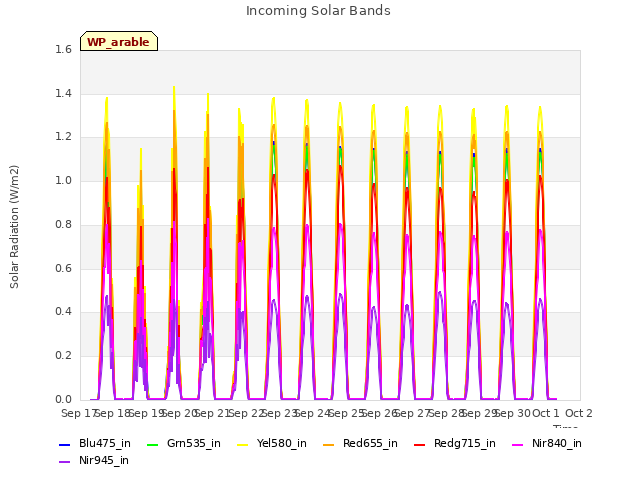Image resolution: width=640 pixels, height=480 pixels.
Task: Click the blue Blu475_in legend swatch
Action: pos(64,444)
